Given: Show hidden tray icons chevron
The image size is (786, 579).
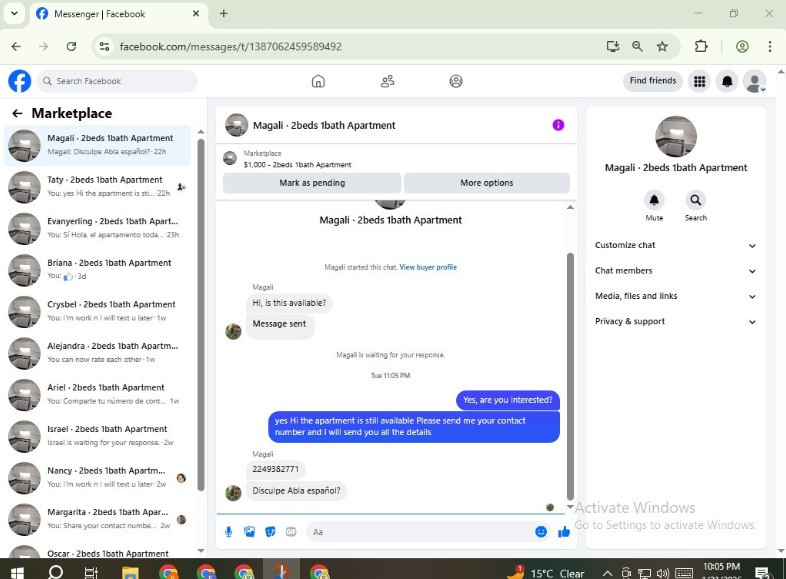Looking at the screenshot, I should (607, 573).
